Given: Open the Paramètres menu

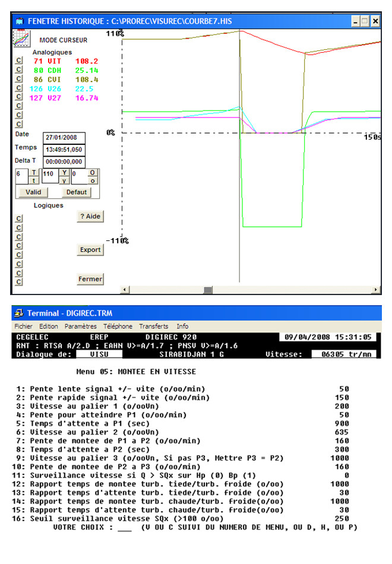Looking at the screenshot, I should [x=80, y=326].
